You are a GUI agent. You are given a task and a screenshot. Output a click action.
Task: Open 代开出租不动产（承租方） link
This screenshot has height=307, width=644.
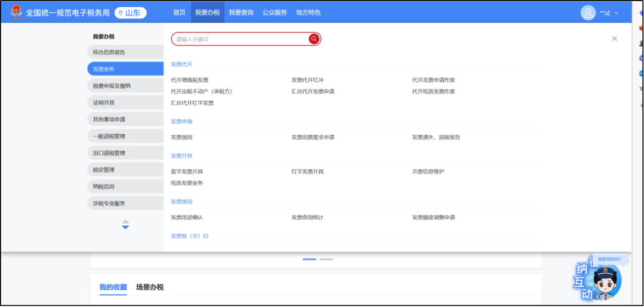[x=202, y=92]
